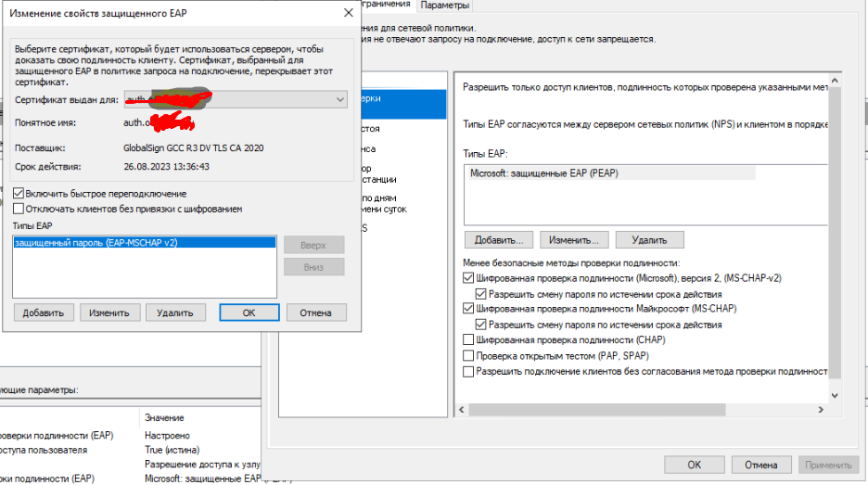Image resolution: width=868 pixels, height=485 pixels.
Task: Click the horizontal scrollbar thumb in policy pane
Action: [x=597, y=410]
